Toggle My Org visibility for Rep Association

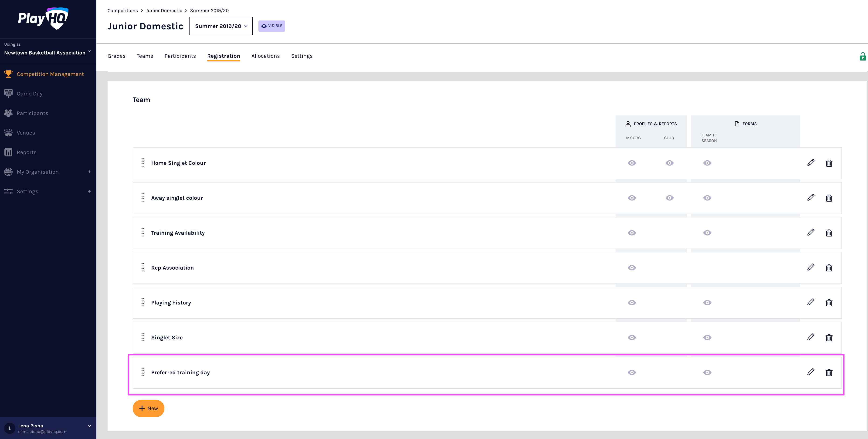632,268
